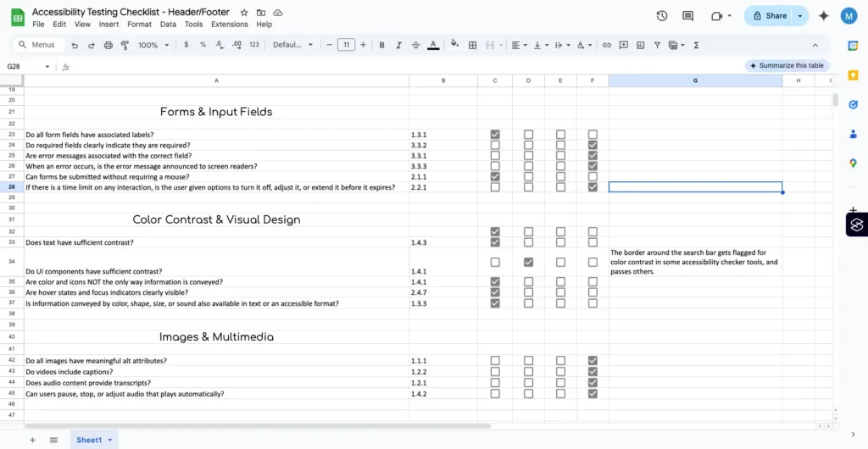Image resolution: width=868 pixels, height=449 pixels.
Task: Open Google Tasks in side panel
Action: 853,104
